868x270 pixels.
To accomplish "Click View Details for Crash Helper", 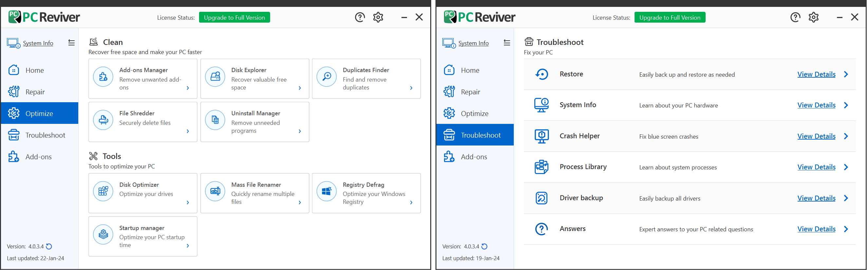I will tap(817, 136).
